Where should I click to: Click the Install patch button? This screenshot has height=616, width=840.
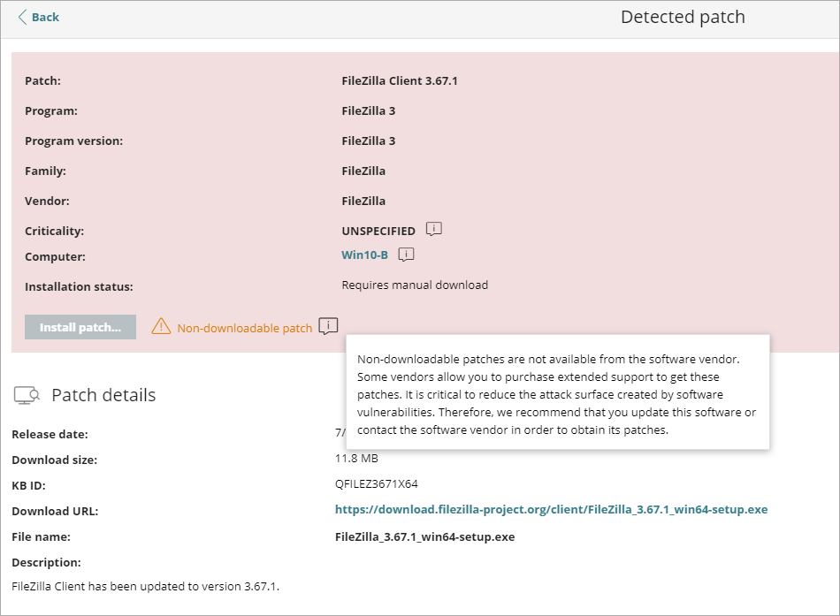coord(80,326)
